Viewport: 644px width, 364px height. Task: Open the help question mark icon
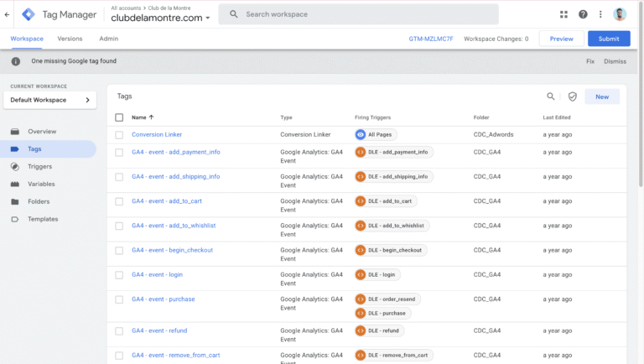[x=583, y=14]
